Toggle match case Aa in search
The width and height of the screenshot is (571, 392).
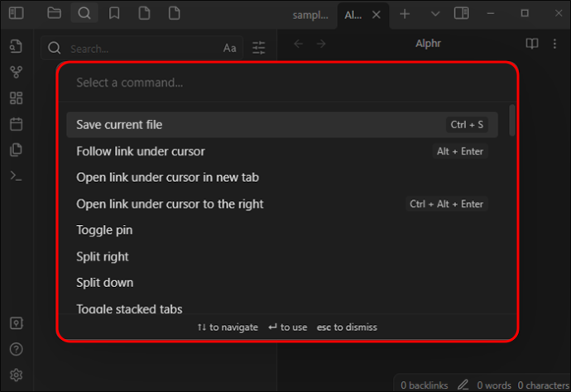coord(229,48)
